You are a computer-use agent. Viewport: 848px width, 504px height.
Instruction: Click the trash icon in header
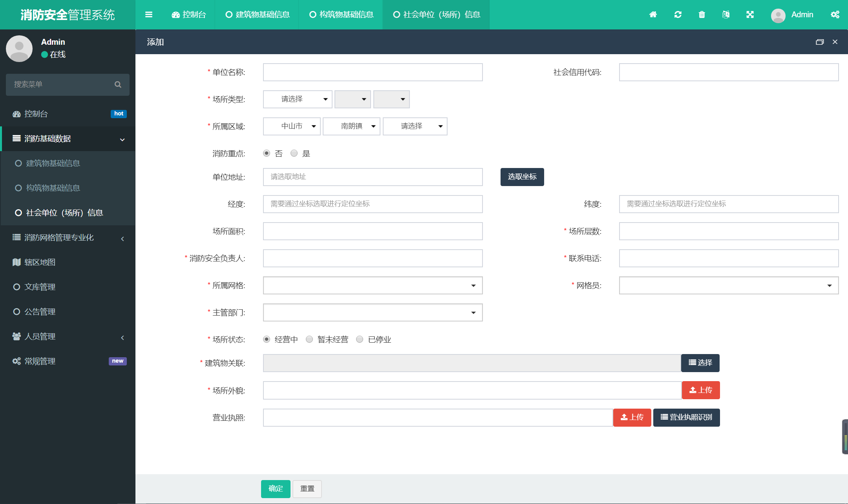coord(702,15)
